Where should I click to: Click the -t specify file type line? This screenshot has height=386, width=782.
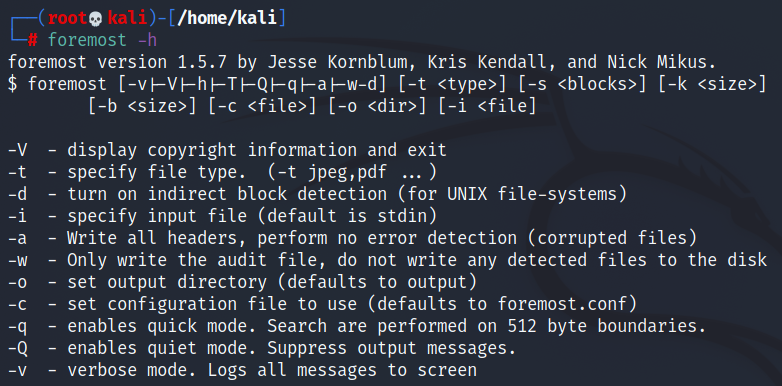[222, 172]
